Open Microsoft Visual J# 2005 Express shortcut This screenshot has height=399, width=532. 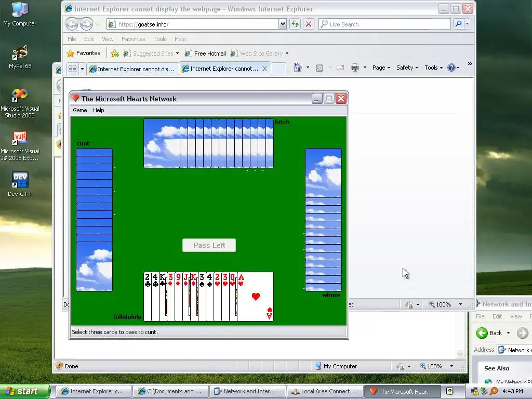tap(20, 146)
